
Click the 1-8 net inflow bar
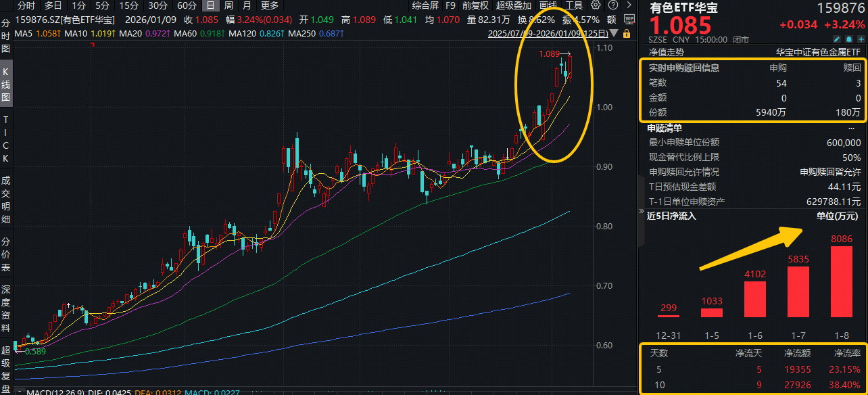coord(841,281)
